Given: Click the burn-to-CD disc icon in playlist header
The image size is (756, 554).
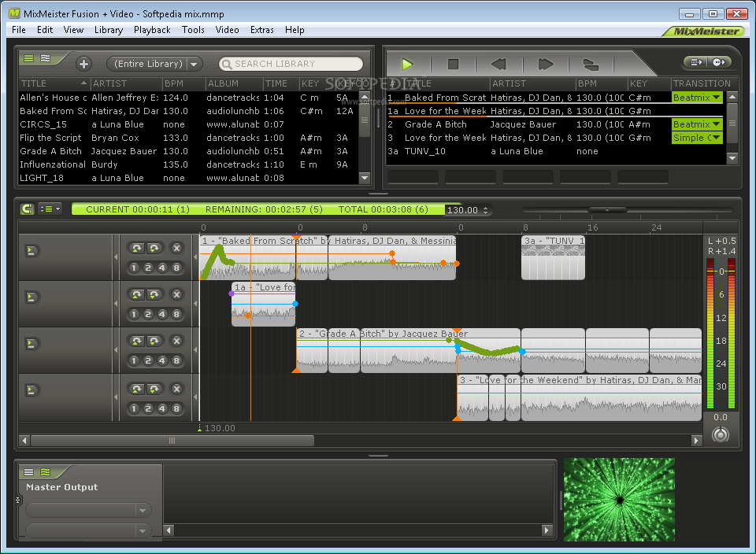Looking at the screenshot, I should point(719,62).
